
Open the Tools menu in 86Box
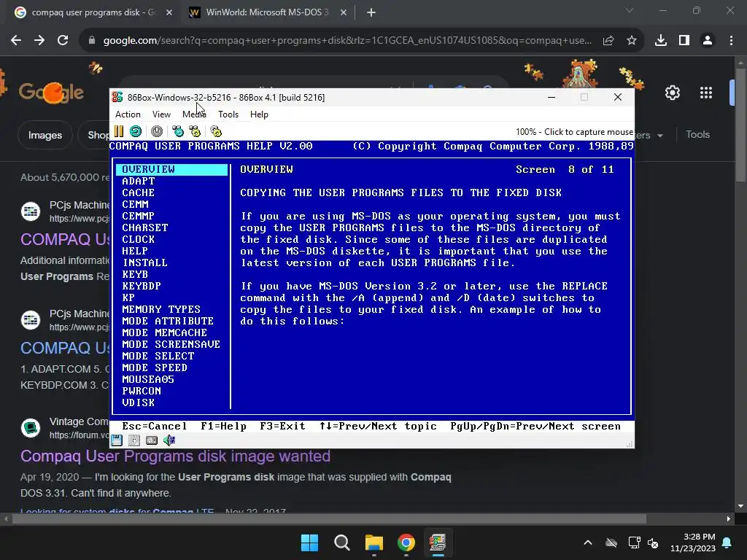click(228, 114)
